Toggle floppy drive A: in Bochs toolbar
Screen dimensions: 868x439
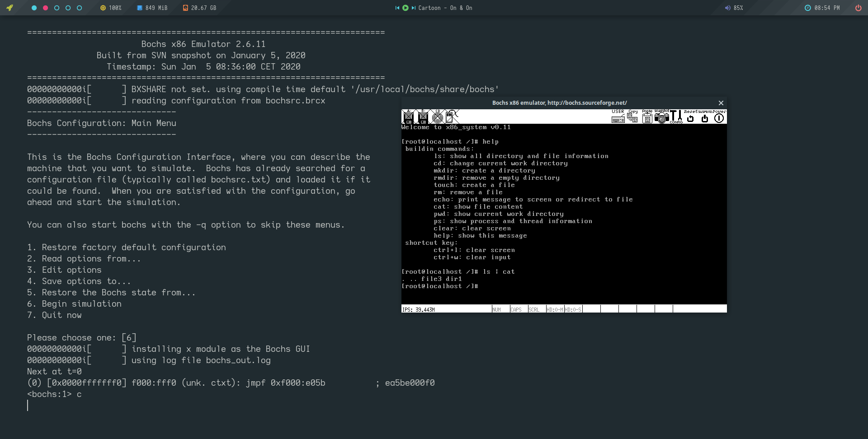pos(408,117)
